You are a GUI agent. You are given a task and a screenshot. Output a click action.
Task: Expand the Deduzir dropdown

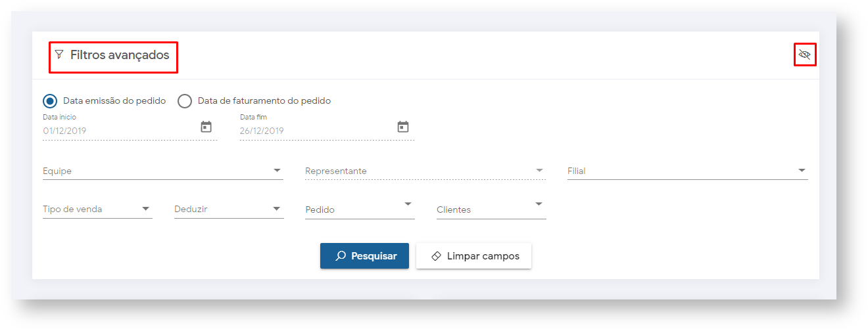click(x=277, y=210)
